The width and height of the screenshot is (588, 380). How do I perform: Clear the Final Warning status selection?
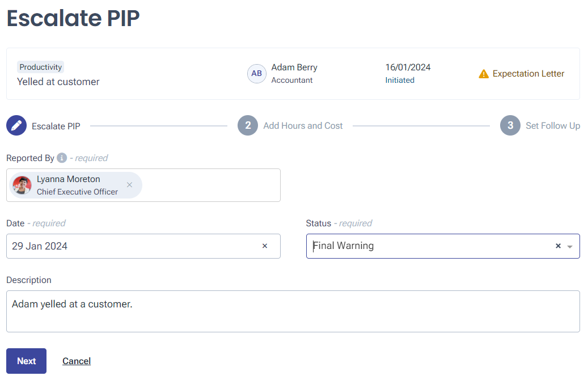558,246
